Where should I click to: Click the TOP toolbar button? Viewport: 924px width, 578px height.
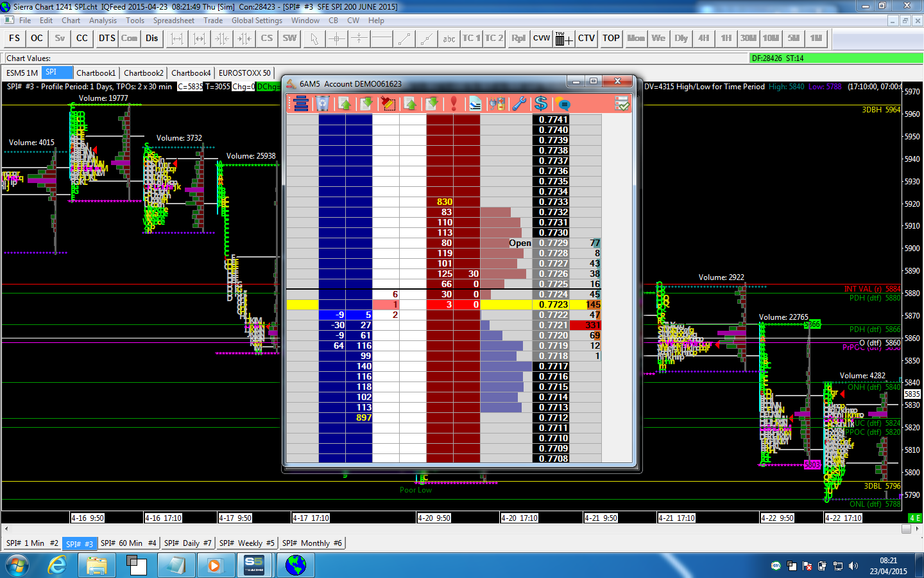coord(612,39)
